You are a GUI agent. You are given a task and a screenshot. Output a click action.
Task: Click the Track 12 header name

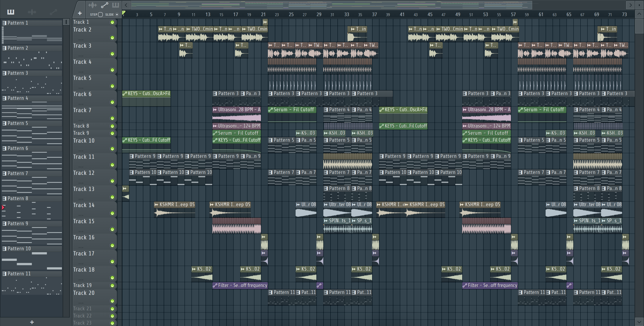tap(84, 173)
